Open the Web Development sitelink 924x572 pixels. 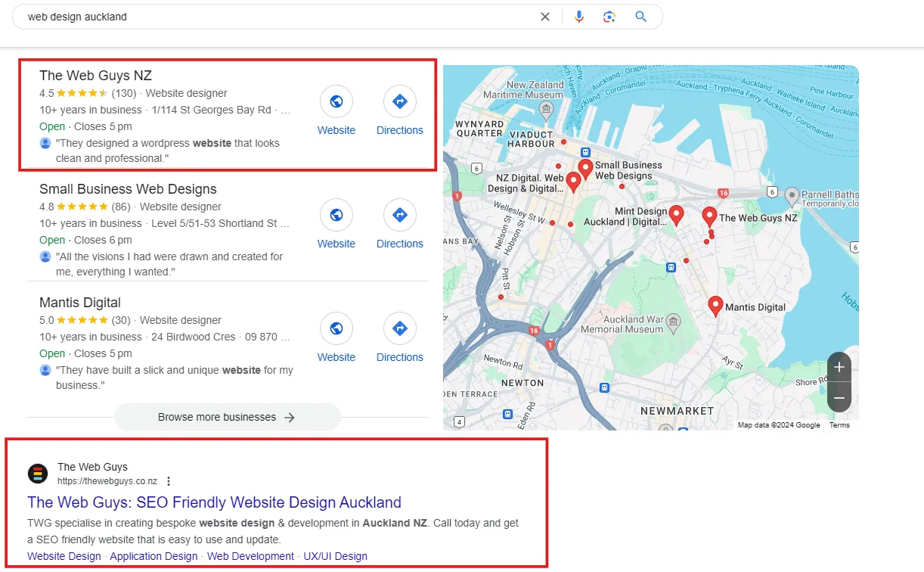250,556
